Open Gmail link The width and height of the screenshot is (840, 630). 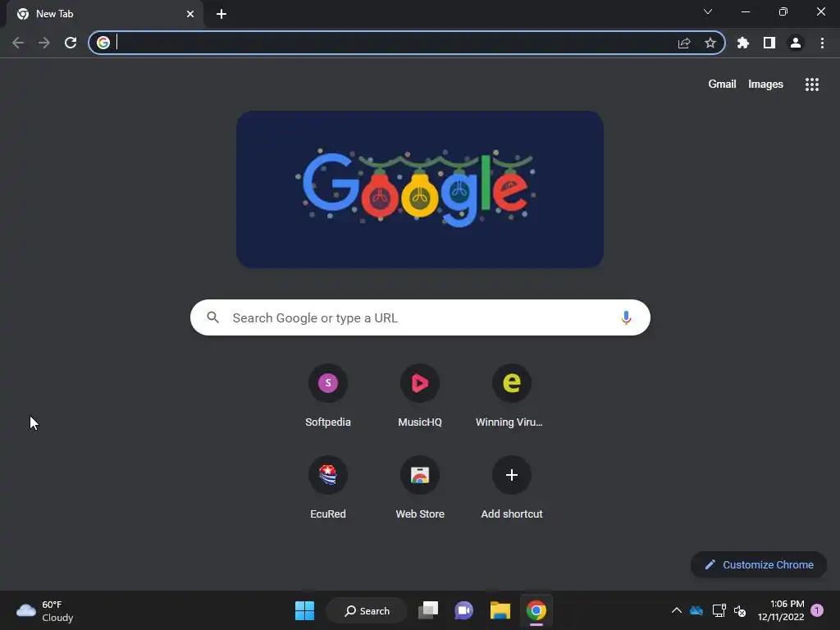(x=722, y=84)
